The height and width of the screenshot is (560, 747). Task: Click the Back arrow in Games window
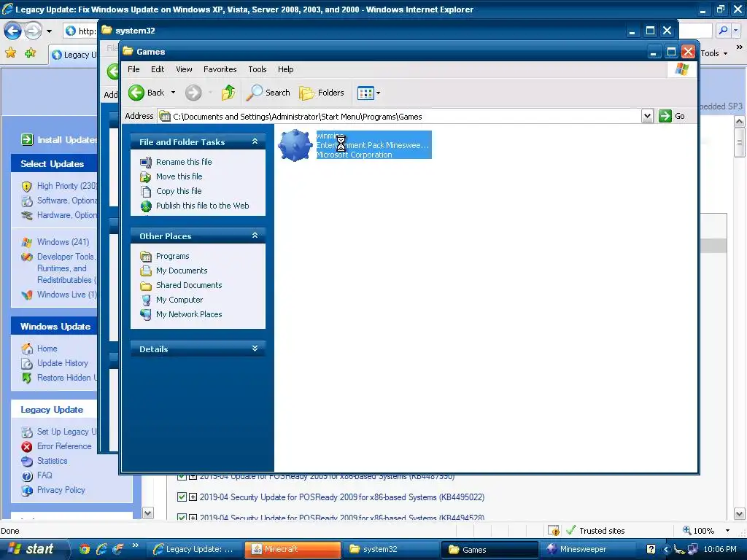pyautogui.click(x=136, y=93)
